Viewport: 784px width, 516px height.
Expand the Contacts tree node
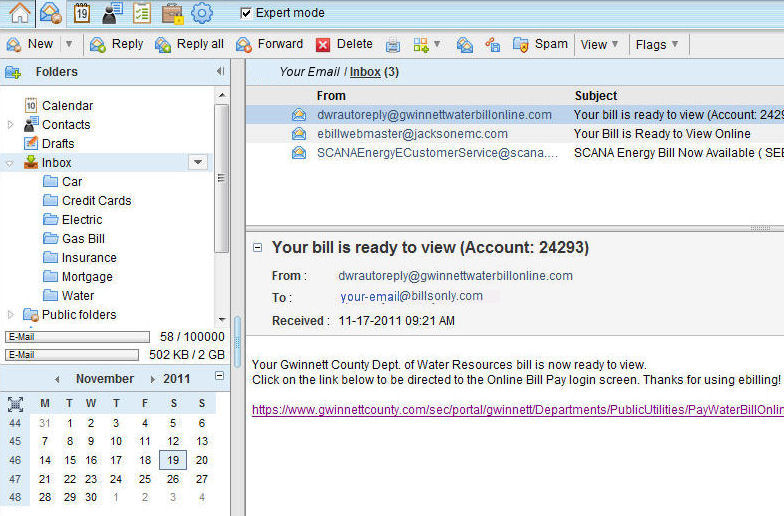point(10,124)
